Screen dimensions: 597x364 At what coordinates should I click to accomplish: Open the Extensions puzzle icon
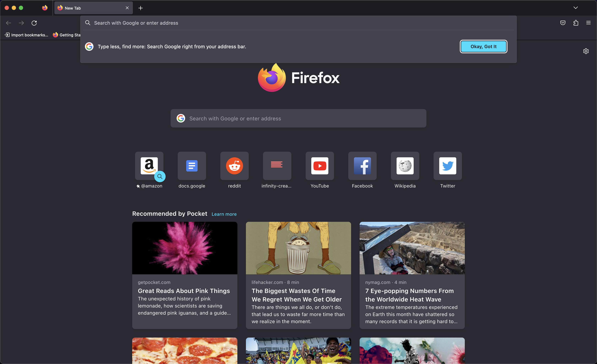tap(576, 23)
